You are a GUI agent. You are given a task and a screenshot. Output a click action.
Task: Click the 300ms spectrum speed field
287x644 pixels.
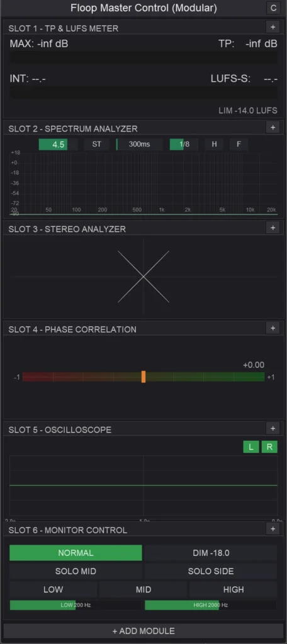point(139,145)
